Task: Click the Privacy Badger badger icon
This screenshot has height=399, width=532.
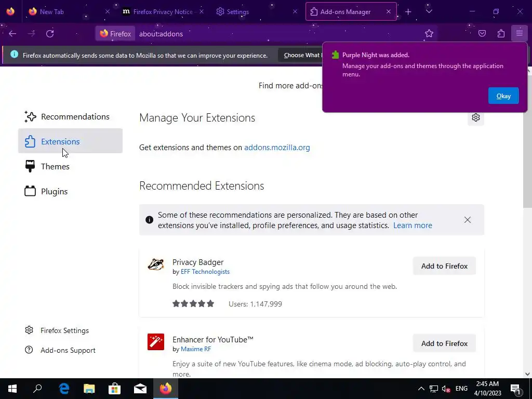Action: [156, 264]
